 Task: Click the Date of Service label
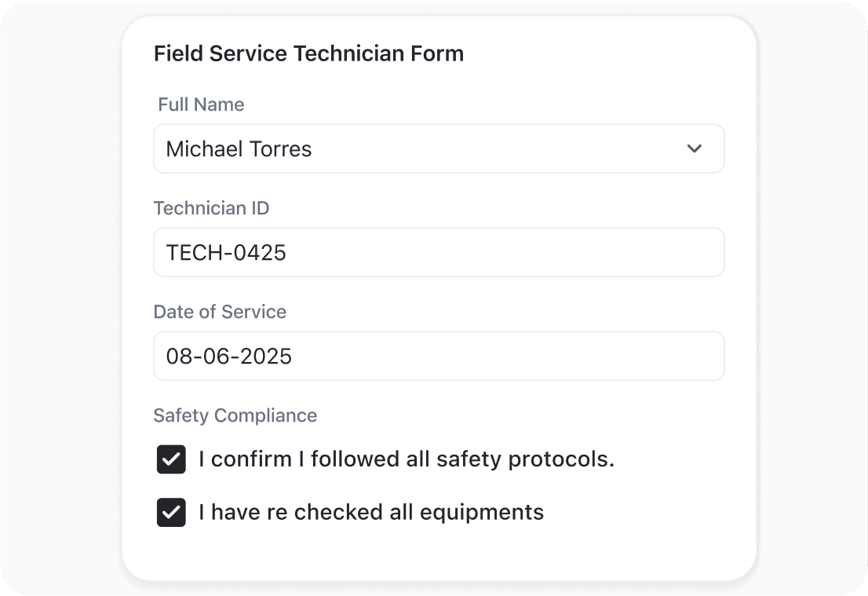220,312
